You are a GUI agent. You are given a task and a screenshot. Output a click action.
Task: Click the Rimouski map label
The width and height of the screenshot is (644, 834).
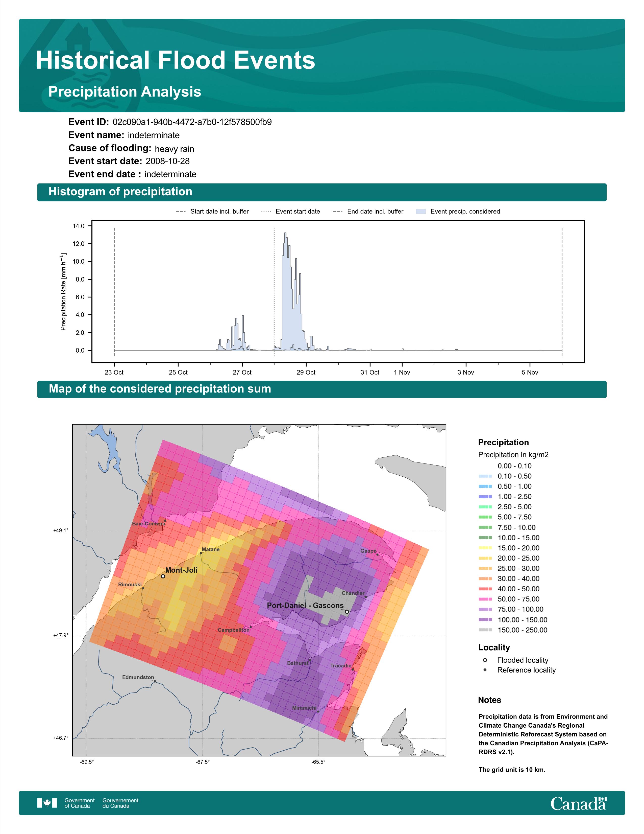click(130, 585)
